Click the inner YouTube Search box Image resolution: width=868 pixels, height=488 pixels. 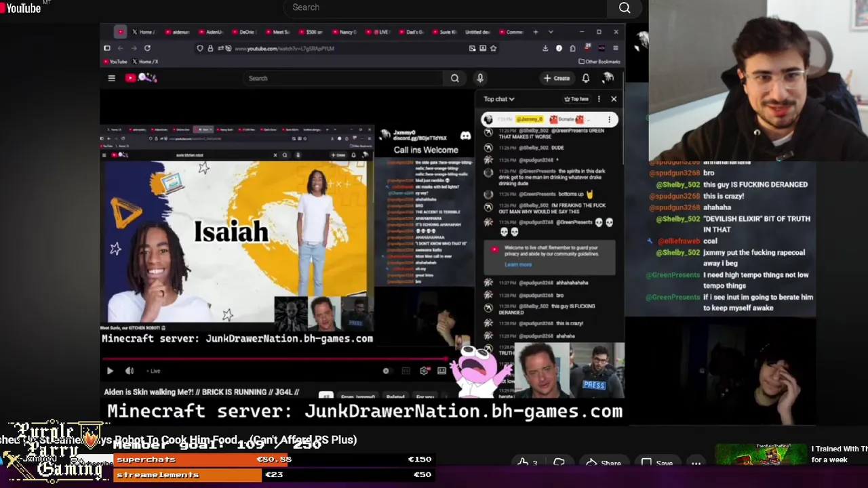coord(343,78)
